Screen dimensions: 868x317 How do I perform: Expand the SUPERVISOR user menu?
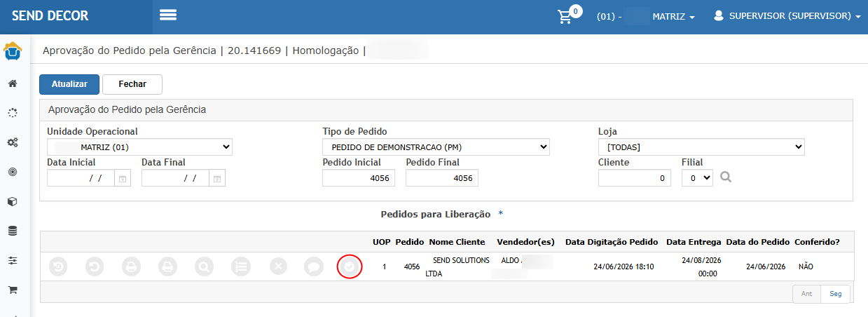(787, 16)
